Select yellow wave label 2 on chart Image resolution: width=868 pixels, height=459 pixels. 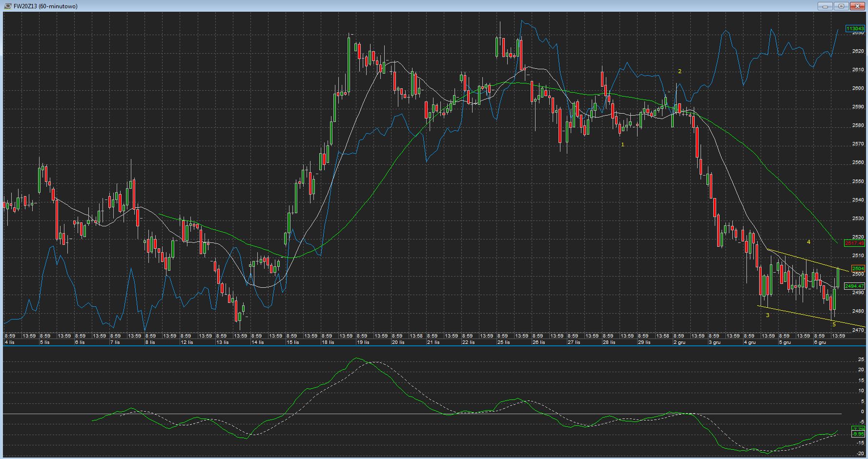click(680, 71)
